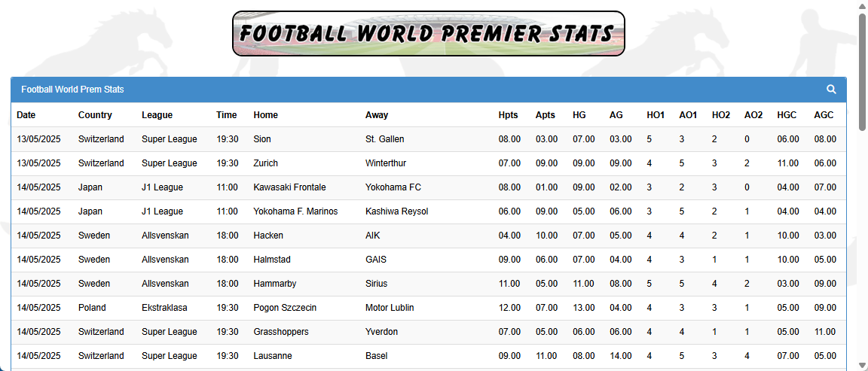Sort by the Hpts column header

509,115
